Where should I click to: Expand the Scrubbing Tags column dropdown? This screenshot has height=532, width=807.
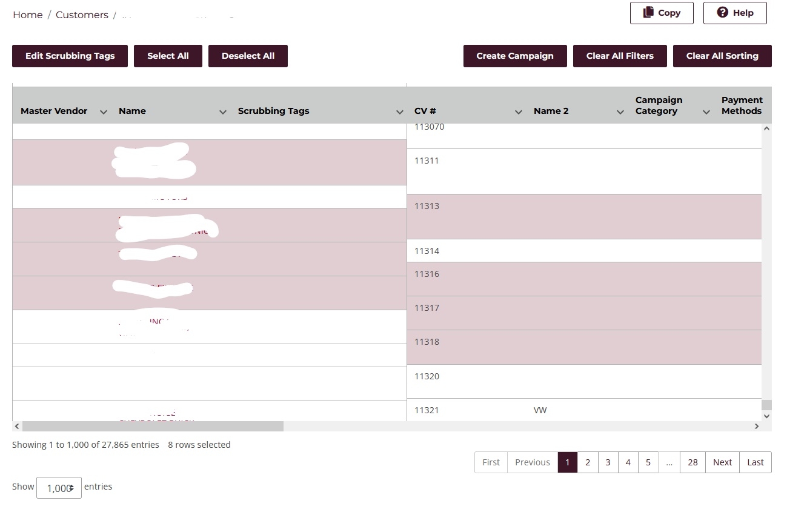click(x=400, y=111)
